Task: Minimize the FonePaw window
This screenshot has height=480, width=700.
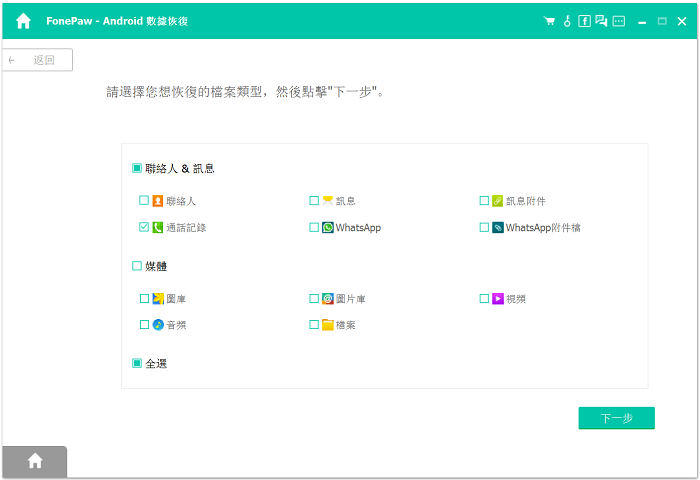Action: [642, 21]
